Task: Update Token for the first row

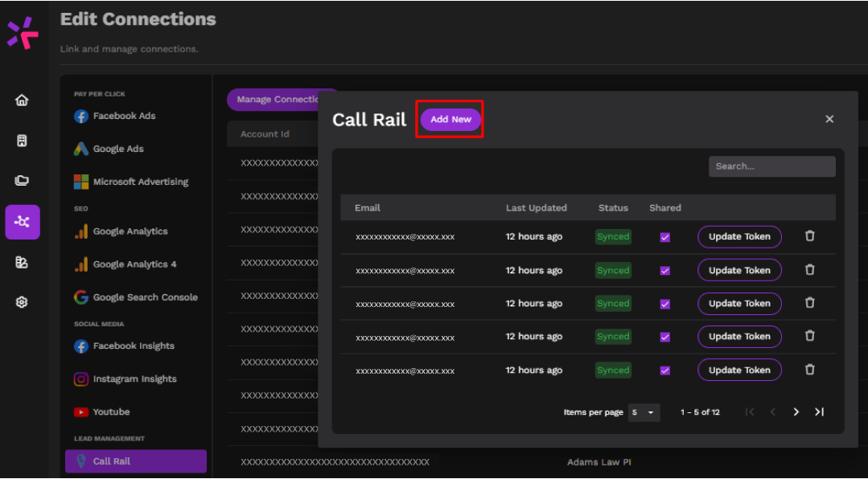Action: [x=739, y=237]
